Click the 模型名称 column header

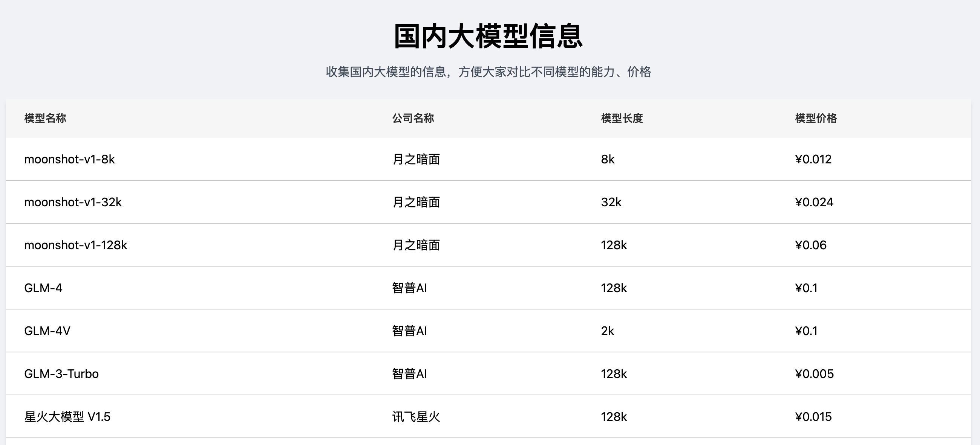point(45,118)
